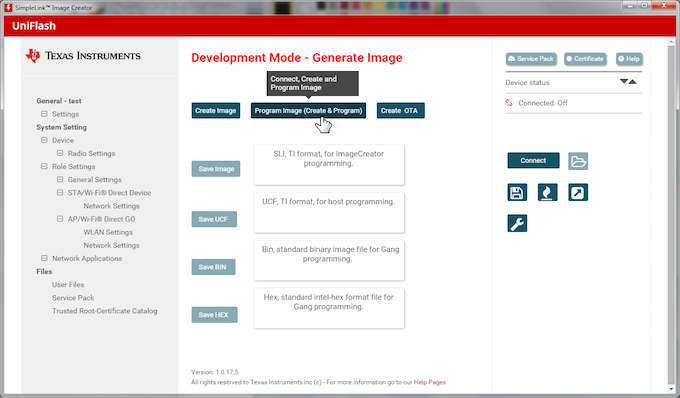Open the folder icon beside Connect
This screenshot has width=680, height=398.
578,161
